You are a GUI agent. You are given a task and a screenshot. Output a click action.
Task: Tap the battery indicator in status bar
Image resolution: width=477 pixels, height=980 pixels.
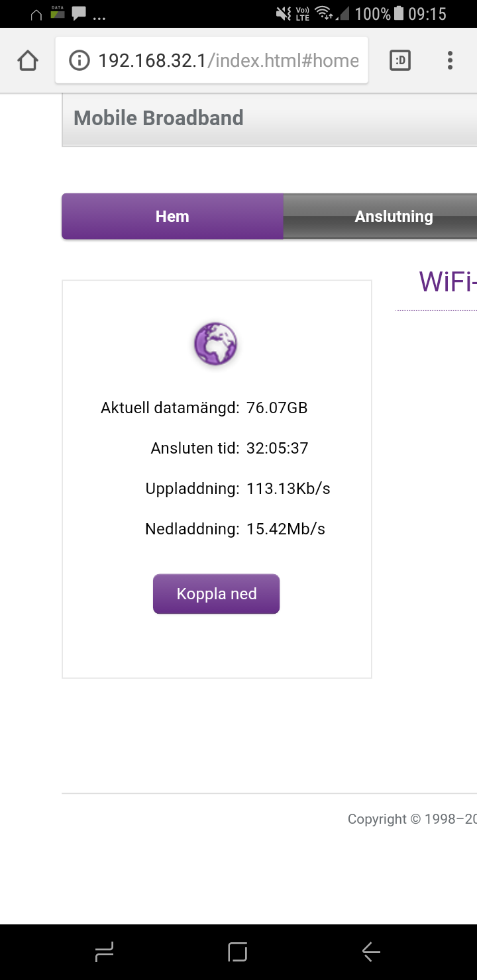point(399,13)
